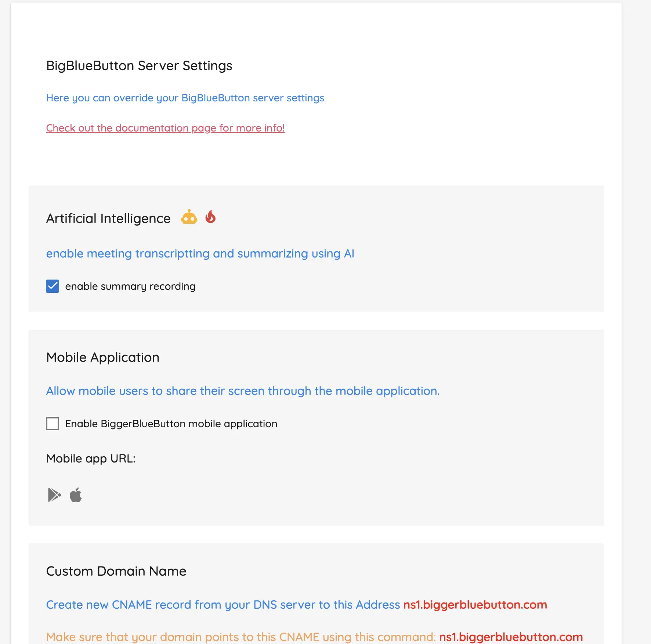This screenshot has height=644, width=651.
Task: Click the 'enable summary recording' label text
Action: (x=130, y=287)
